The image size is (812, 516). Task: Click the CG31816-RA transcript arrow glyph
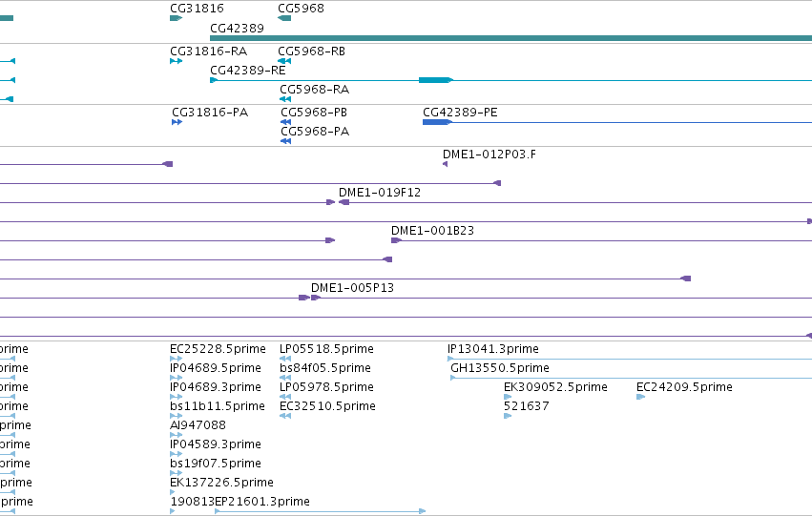tap(177, 61)
